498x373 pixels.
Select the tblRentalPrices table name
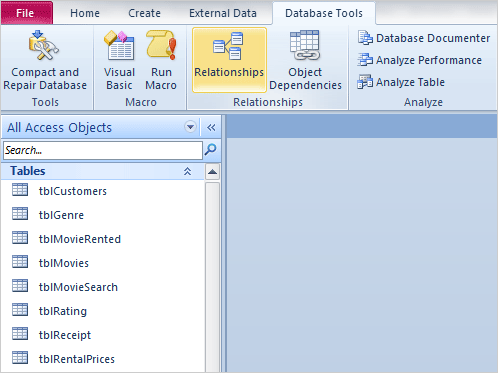click(x=77, y=359)
